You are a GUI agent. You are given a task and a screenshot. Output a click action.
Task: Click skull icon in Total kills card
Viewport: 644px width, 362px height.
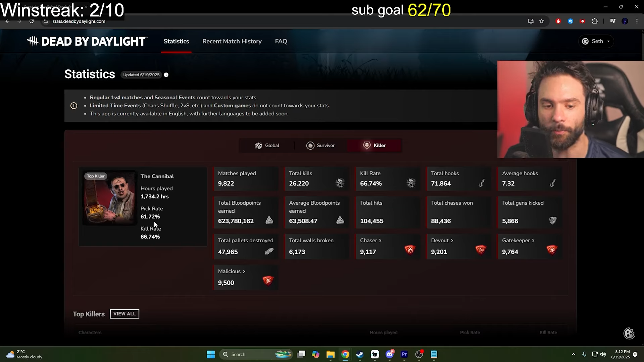(x=340, y=183)
